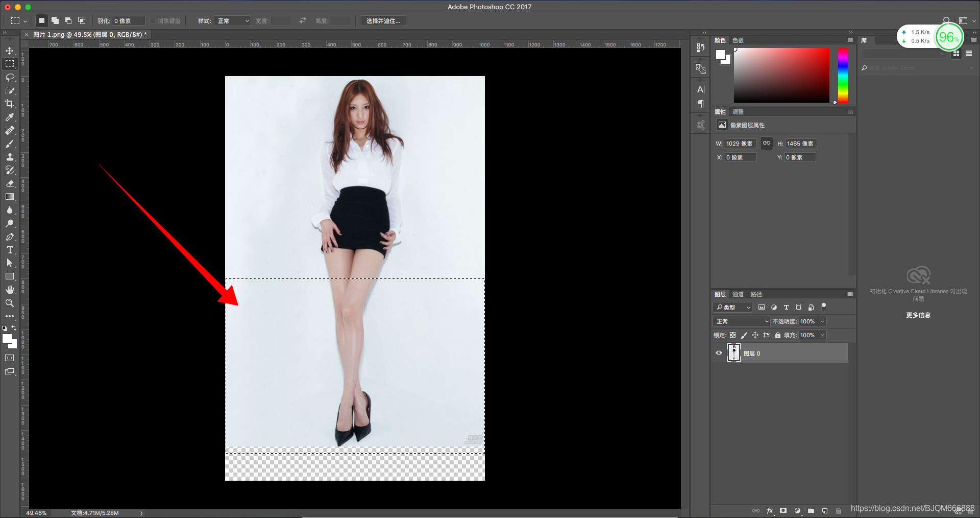Switch to the 调整 tab
This screenshot has height=518, width=980.
pyautogui.click(x=738, y=112)
